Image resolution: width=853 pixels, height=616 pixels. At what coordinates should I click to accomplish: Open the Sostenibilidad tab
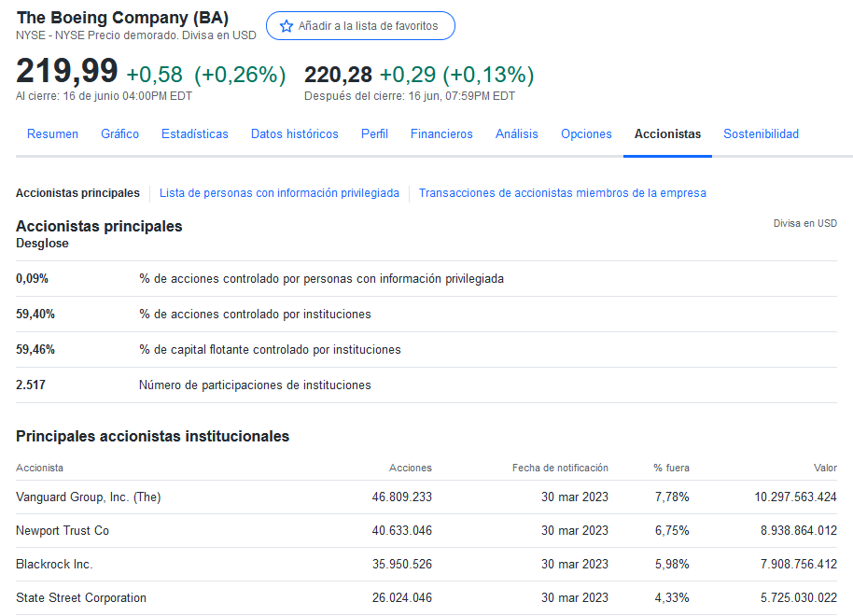click(761, 133)
